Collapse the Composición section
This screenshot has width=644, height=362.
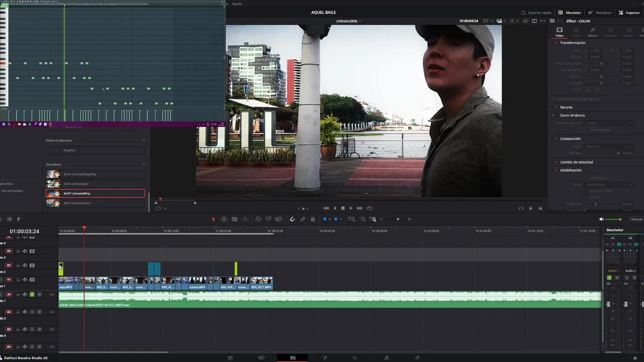[570, 139]
